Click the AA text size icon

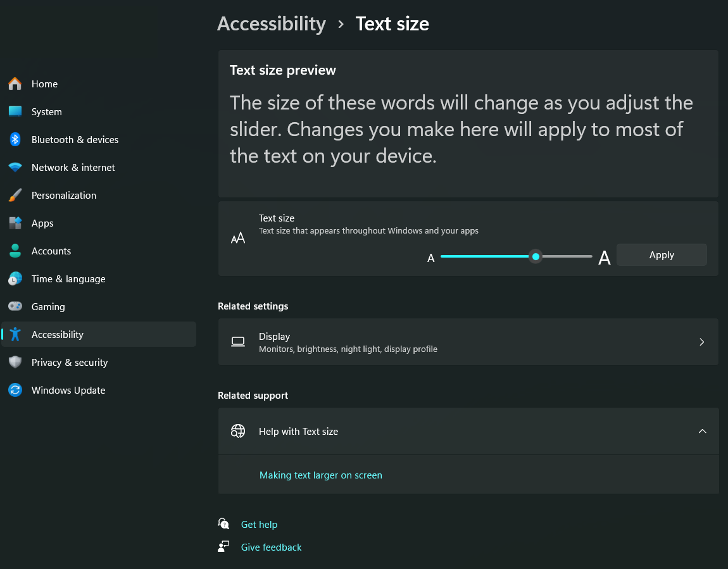click(x=238, y=238)
